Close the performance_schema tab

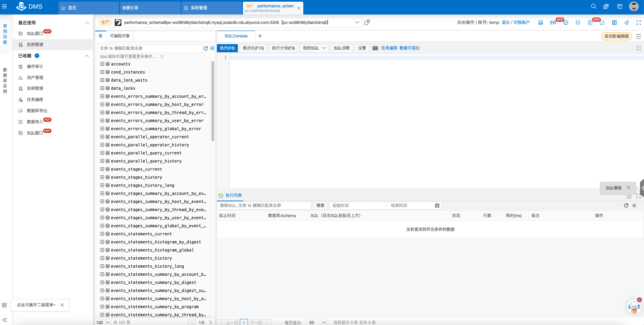299,8
